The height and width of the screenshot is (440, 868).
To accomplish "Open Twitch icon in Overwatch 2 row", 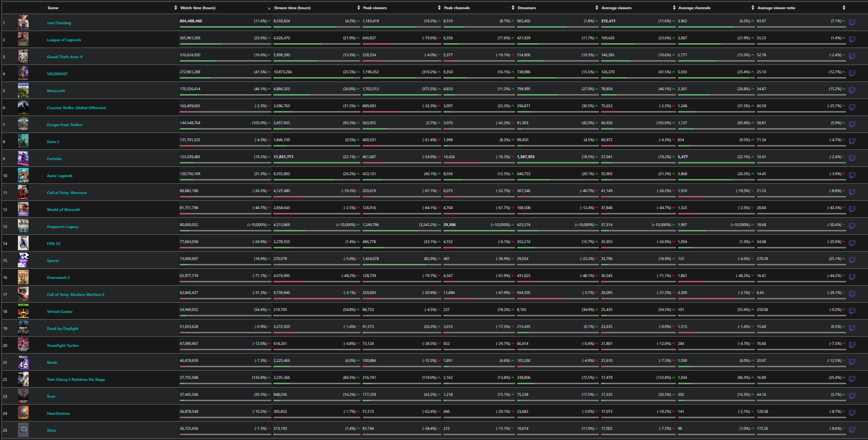I will click(852, 277).
